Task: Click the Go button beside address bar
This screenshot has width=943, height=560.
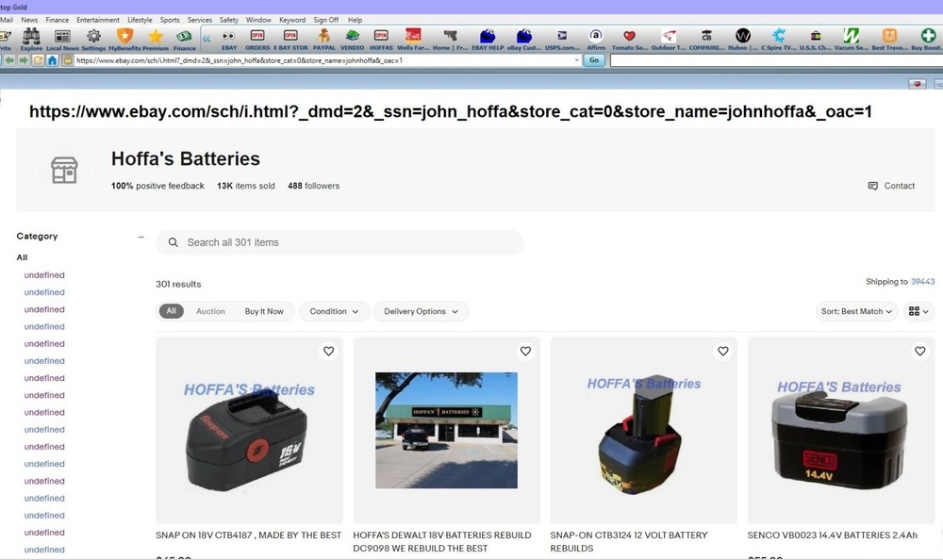Action: tap(594, 60)
